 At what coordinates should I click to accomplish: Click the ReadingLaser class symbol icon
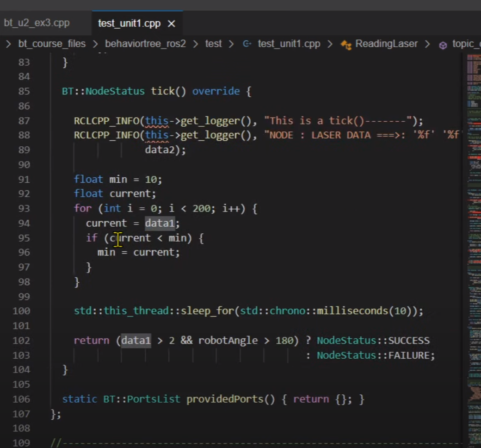tap(345, 44)
